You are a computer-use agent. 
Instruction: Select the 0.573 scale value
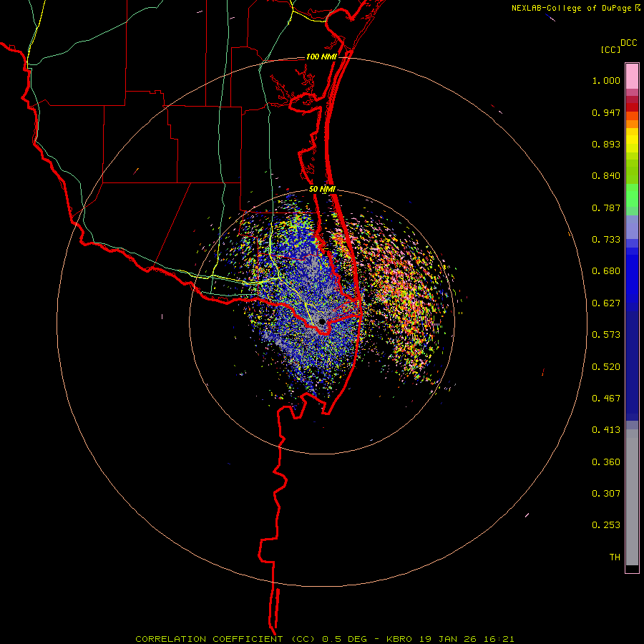(606, 335)
